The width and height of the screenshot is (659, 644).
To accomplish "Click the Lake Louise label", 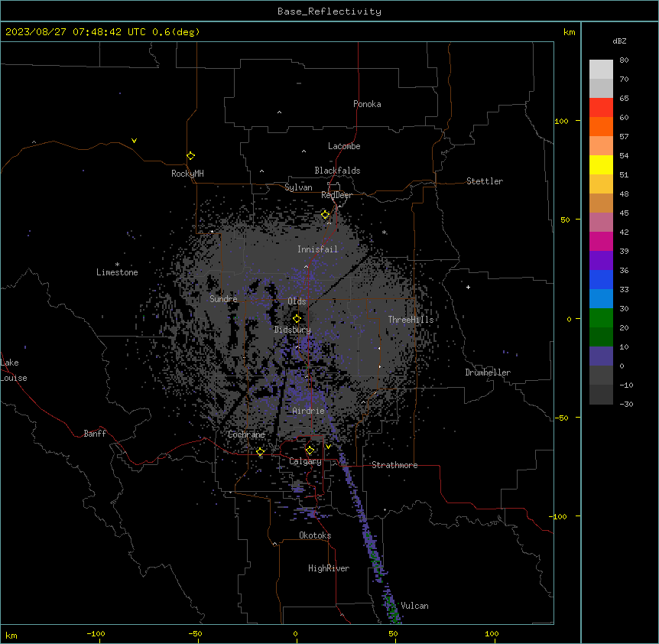I will pos(14,370).
